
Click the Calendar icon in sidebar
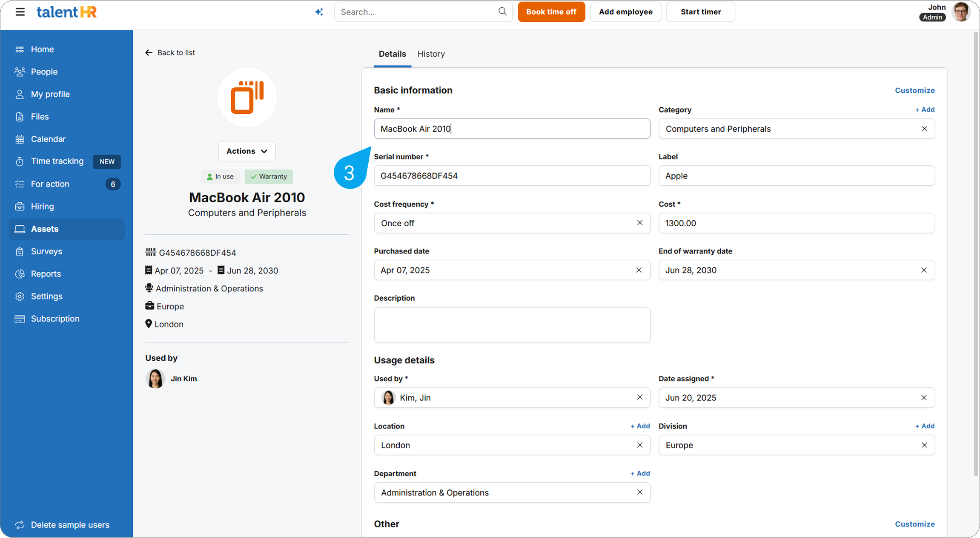[20, 139]
